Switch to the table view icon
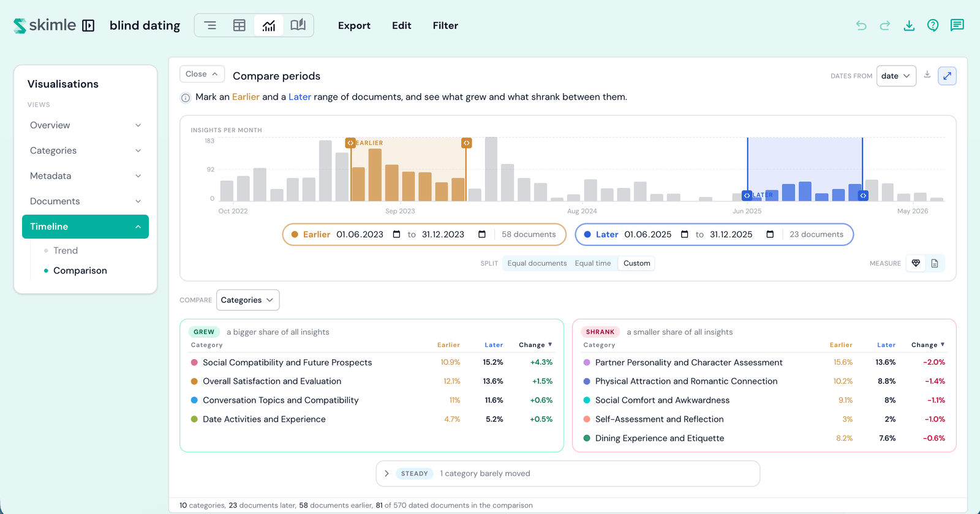 239,26
